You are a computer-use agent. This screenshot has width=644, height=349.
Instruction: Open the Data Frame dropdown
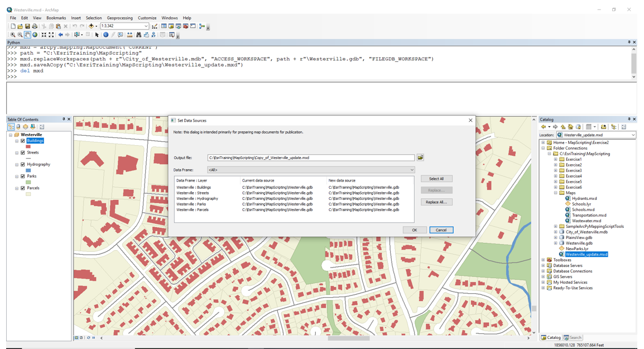click(x=412, y=170)
